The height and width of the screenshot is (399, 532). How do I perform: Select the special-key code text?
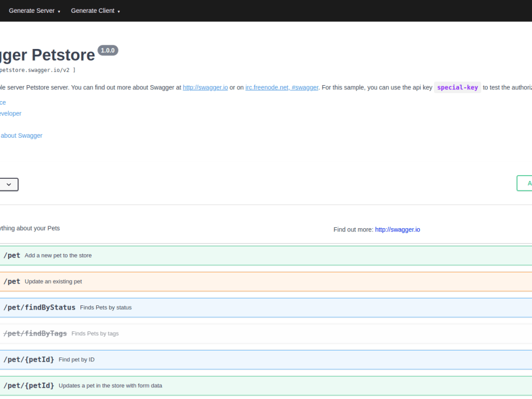coord(458,88)
